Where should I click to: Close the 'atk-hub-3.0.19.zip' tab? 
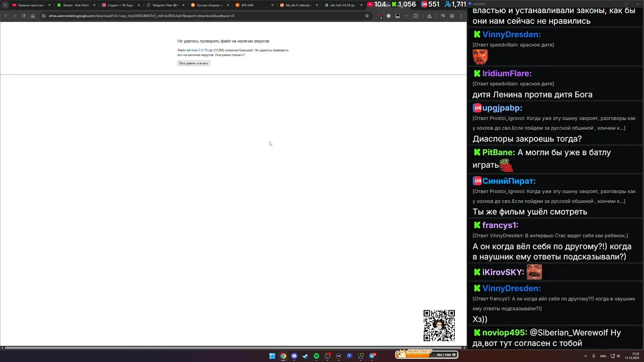pos(361,5)
